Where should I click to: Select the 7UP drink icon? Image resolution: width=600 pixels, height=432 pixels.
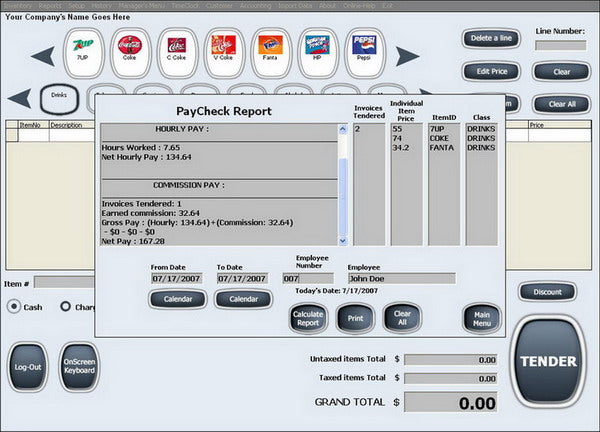click(83, 53)
